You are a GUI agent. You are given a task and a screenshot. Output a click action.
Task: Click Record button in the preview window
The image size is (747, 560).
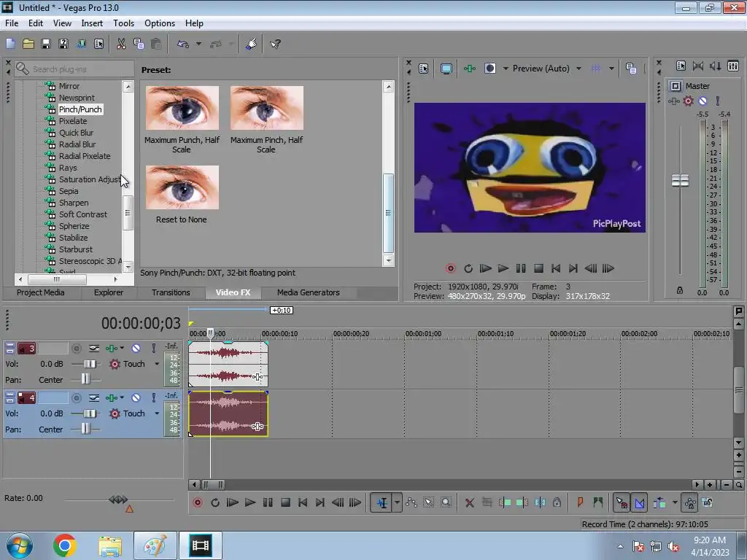click(x=451, y=268)
